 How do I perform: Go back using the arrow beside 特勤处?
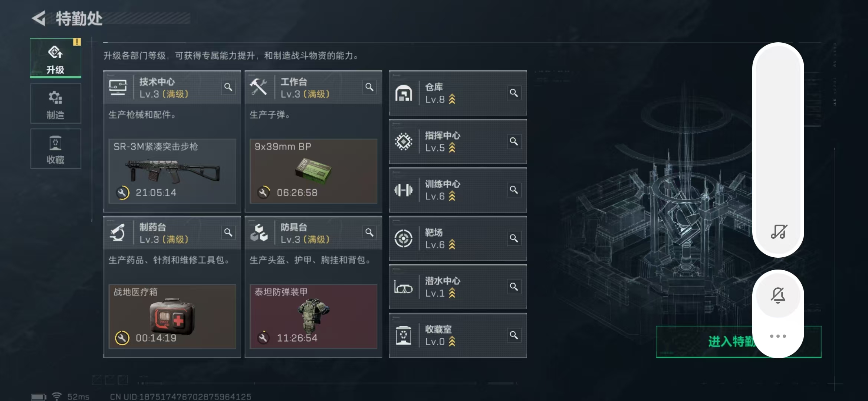coord(39,18)
